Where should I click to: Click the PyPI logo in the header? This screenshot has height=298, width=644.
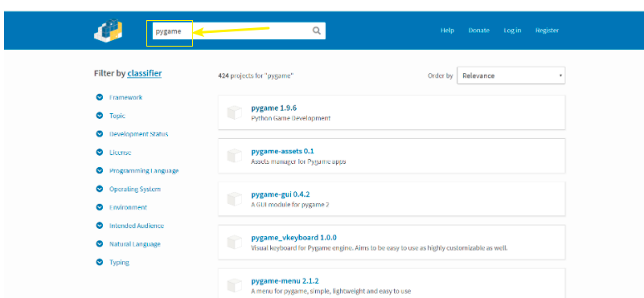108,30
